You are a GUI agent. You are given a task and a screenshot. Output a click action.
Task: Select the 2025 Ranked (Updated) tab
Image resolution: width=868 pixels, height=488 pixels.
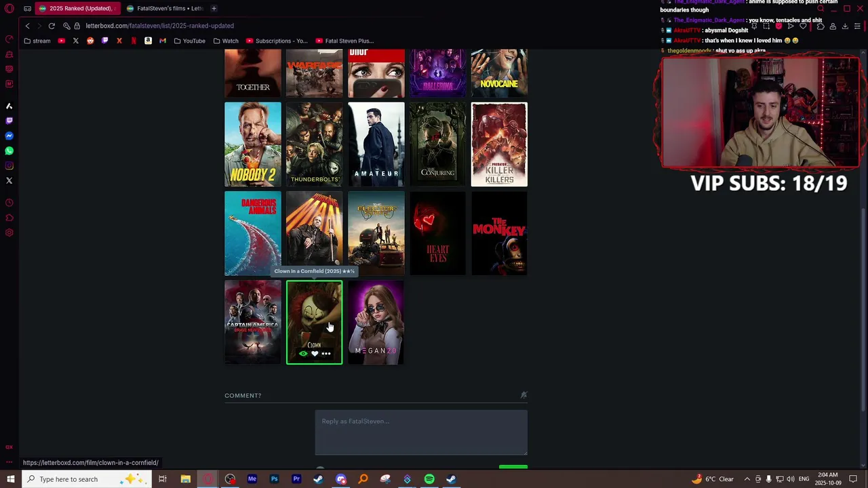pyautogui.click(x=77, y=9)
